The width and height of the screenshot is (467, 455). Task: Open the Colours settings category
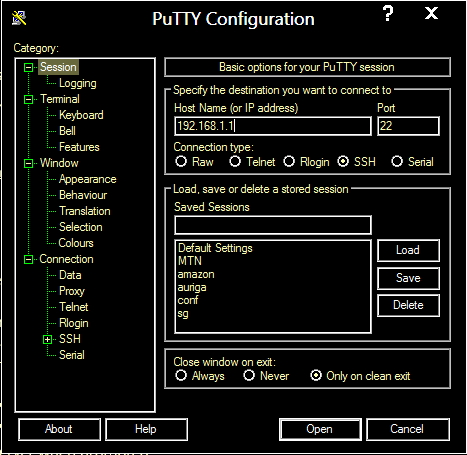coord(76,243)
